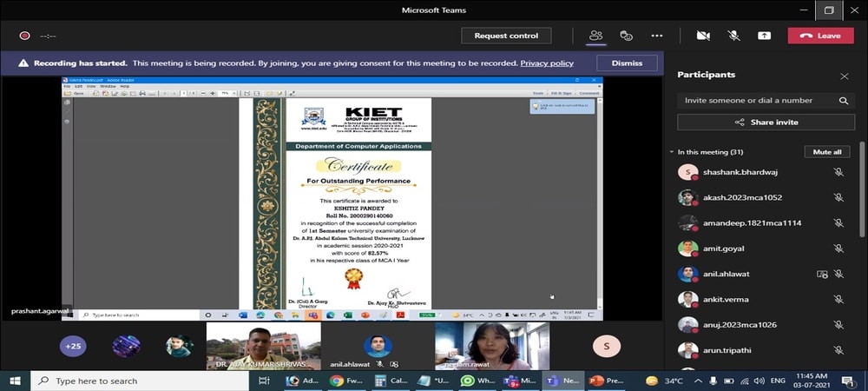868x391 pixels.
Task: Expand the +25 more participants bubble
Action: point(73,346)
